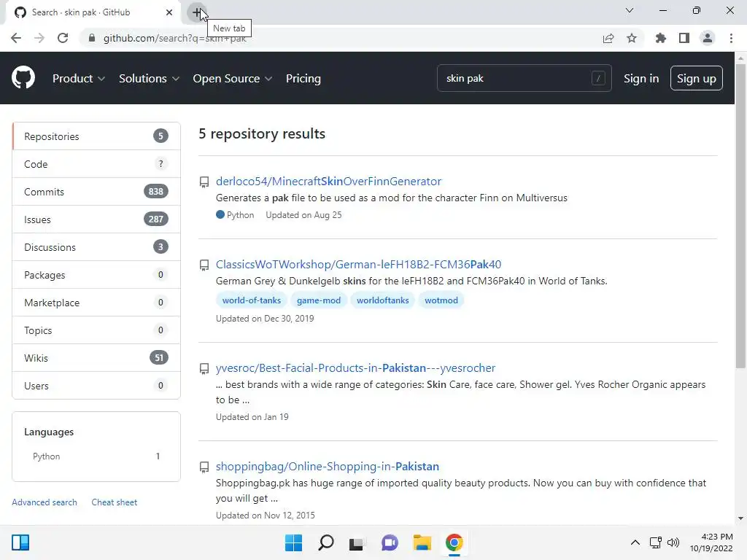Open the Pricing page

click(x=303, y=79)
